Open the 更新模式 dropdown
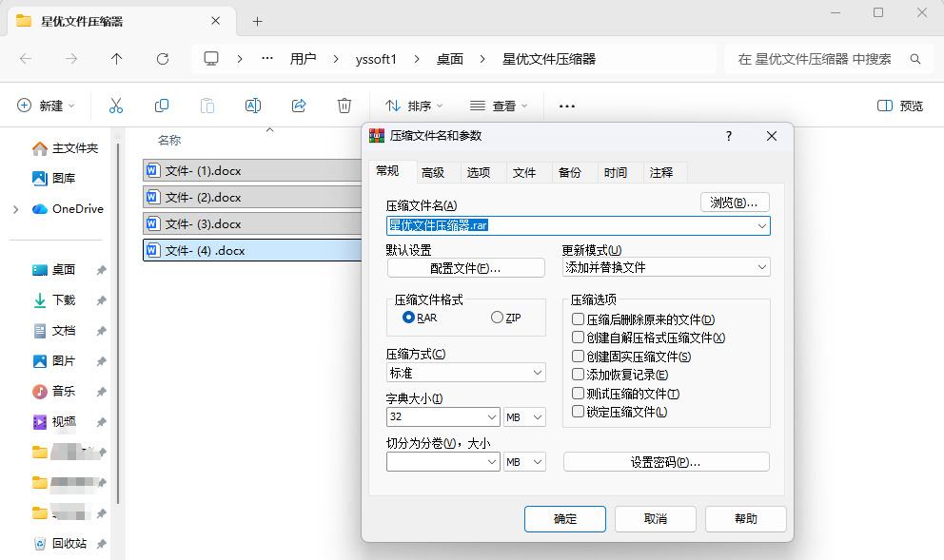The image size is (944, 560). click(666, 267)
